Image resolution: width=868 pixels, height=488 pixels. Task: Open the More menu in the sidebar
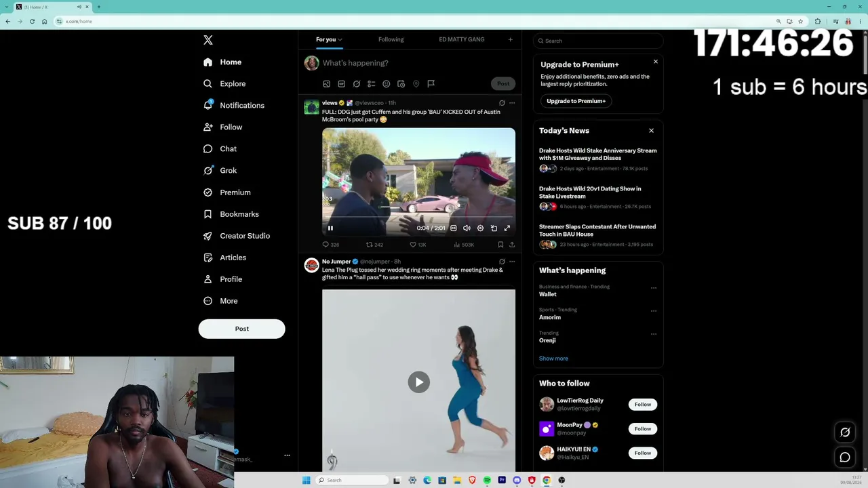(x=220, y=301)
